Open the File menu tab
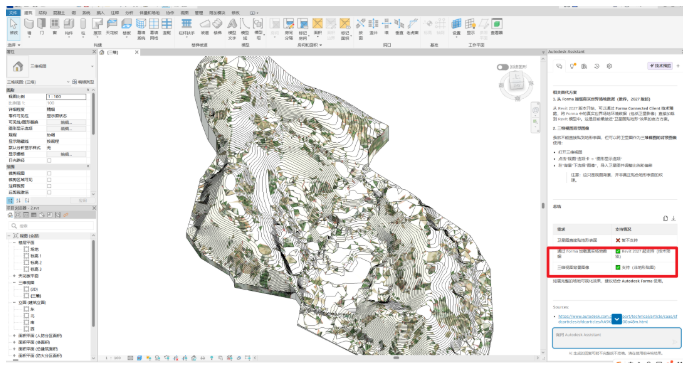 click(12, 13)
